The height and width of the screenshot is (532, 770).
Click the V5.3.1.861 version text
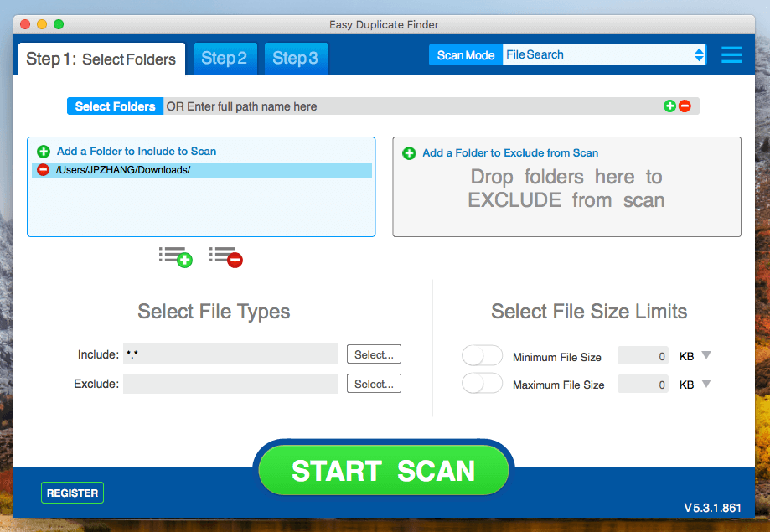712,508
